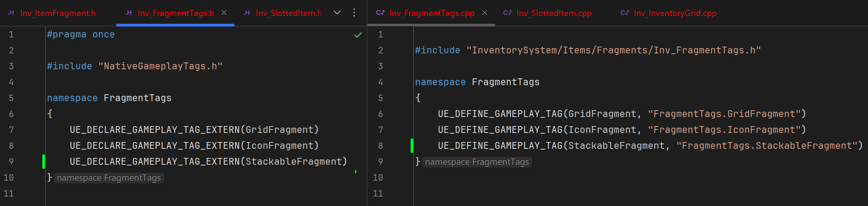Click green change marker beside cpp line 8
This screenshot has width=868, height=206.
point(412,146)
